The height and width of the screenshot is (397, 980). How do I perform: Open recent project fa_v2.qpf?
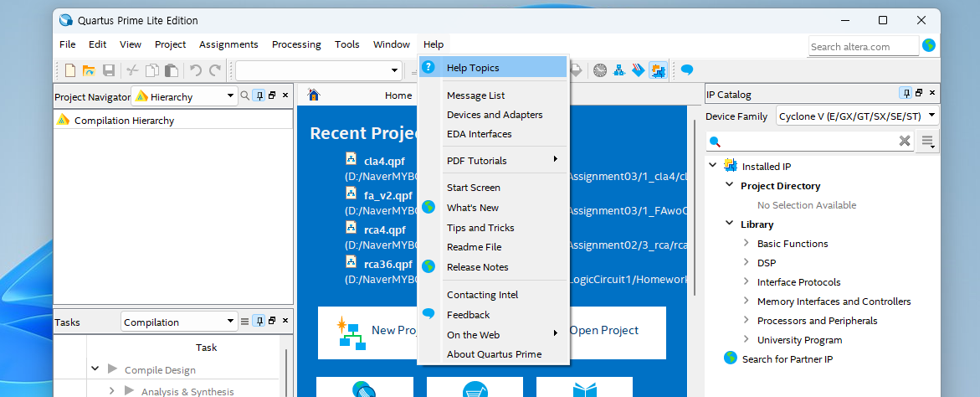[x=388, y=195]
